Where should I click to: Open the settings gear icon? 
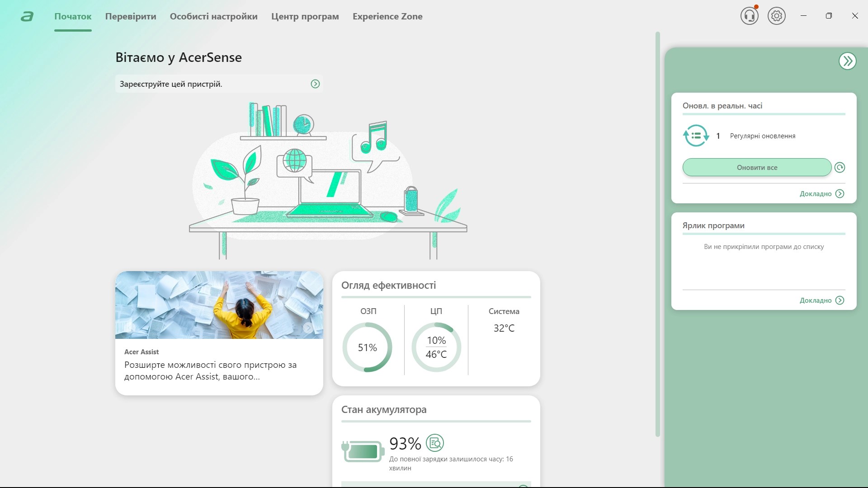[x=776, y=16]
